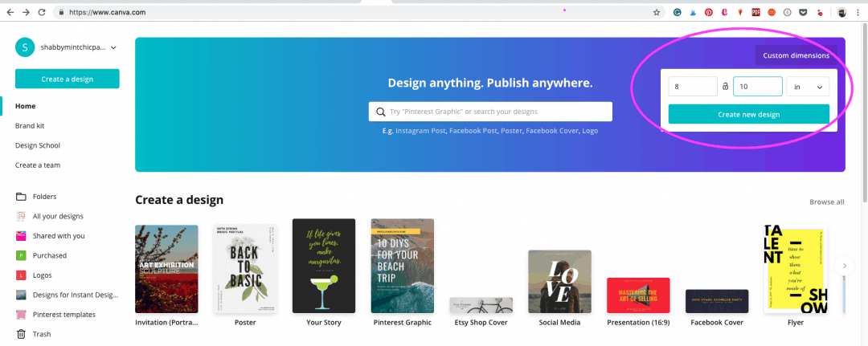Click the Create a design button
Image resolution: width=868 pixels, height=346 pixels.
point(67,79)
